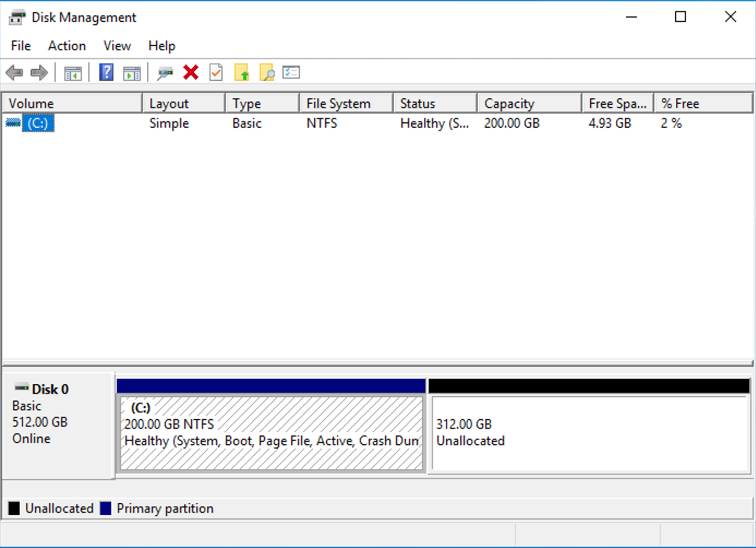This screenshot has width=756, height=548.
Task: Click the checklist settings toolbar icon
Action: click(291, 72)
